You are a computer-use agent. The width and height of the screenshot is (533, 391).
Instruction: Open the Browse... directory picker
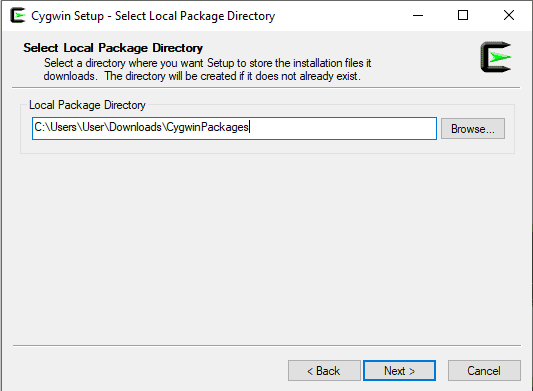472,129
